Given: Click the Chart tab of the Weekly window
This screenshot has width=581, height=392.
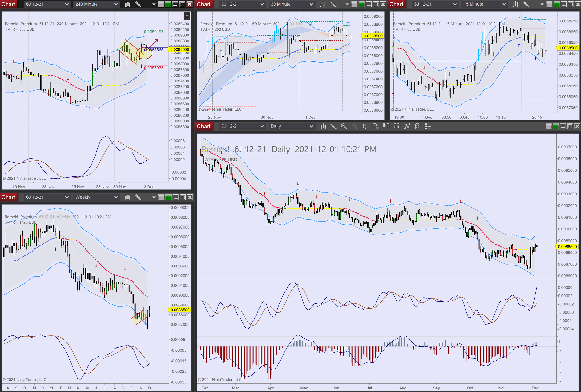Looking at the screenshot, I should (x=8, y=197).
